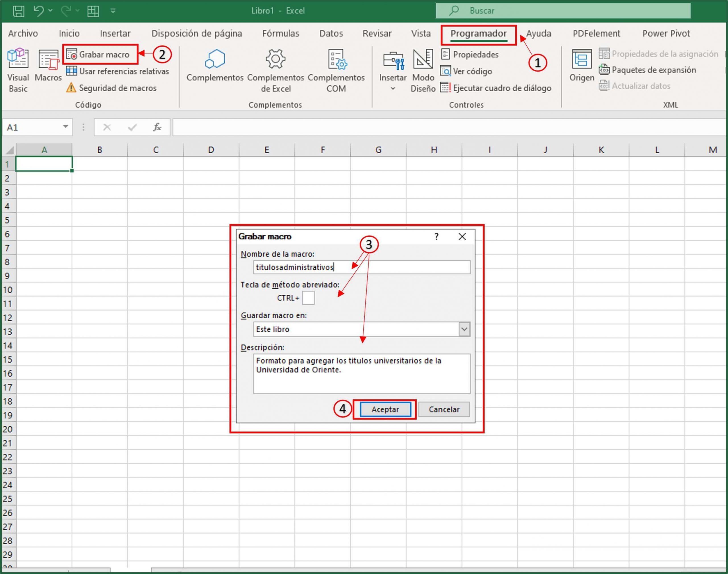Click the CTRL+ shortcut key field
Viewport: 728px width, 574px height.
(x=308, y=298)
